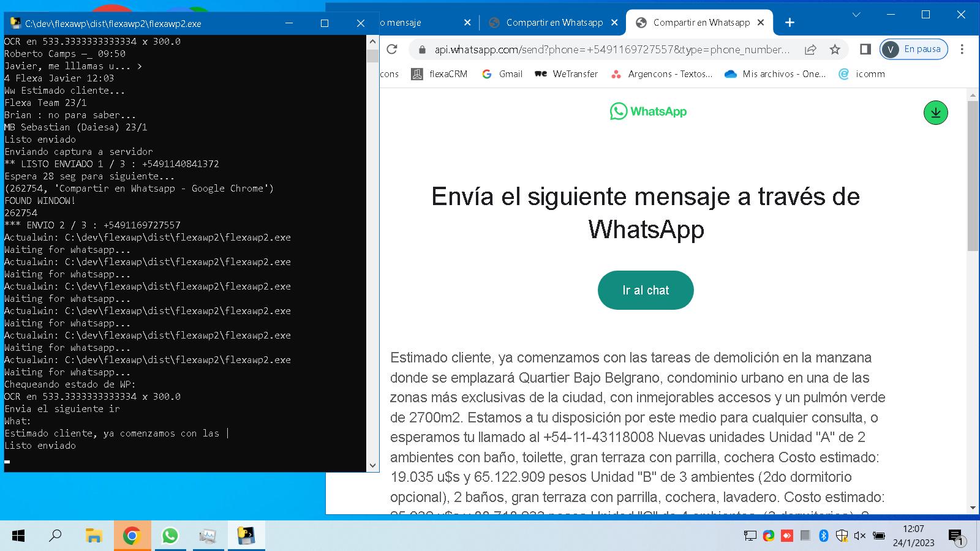
Task: Open the WeTransfer bookmark
Action: 566,74
